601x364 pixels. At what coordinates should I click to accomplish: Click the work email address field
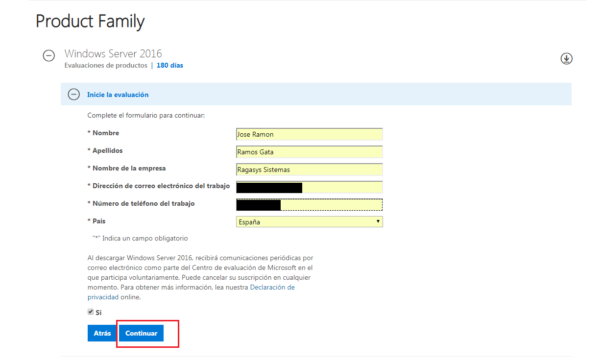click(309, 187)
